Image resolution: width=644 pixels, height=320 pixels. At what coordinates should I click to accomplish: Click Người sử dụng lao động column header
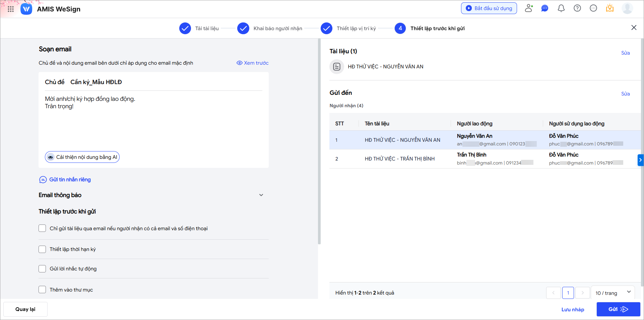pyautogui.click(x=577, y=124)
